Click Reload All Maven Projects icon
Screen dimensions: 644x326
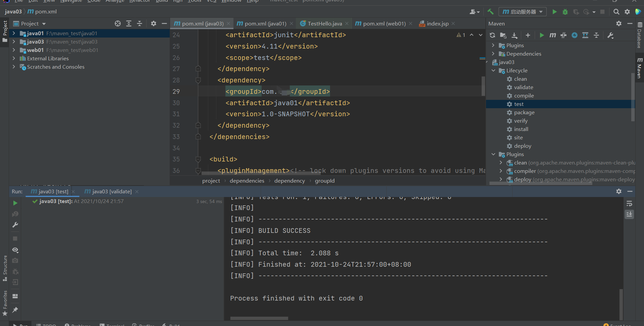(492, 35)
